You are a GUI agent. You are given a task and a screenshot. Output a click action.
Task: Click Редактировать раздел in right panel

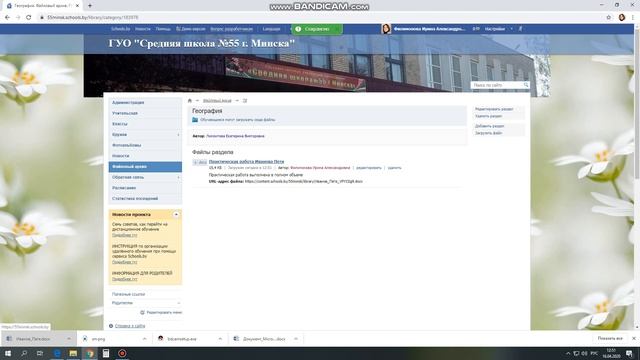(494, 109)
